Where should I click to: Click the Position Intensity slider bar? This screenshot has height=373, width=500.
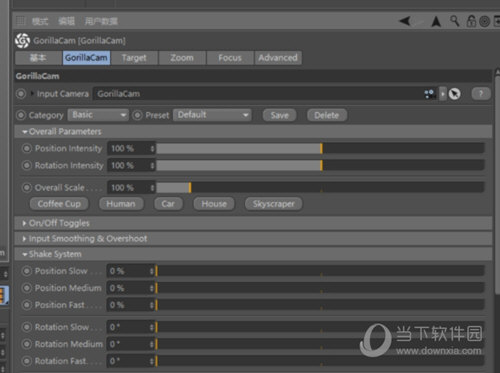point(320,148)
